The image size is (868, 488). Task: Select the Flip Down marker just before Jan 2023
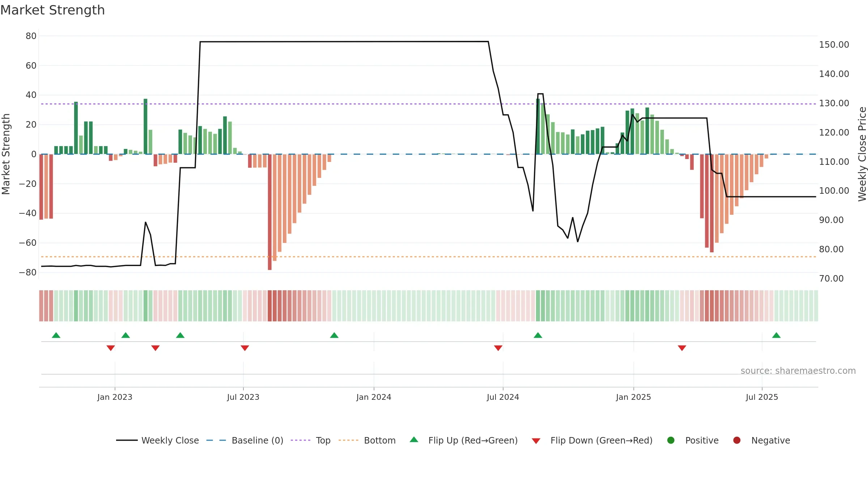pos(111,348)
